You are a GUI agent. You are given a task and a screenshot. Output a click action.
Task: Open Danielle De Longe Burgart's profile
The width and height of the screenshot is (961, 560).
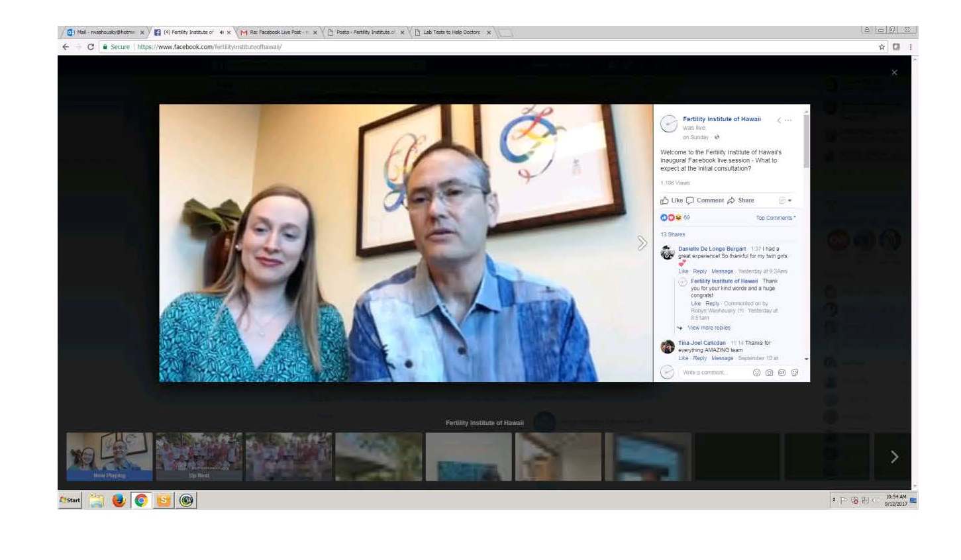pos(711,249)
